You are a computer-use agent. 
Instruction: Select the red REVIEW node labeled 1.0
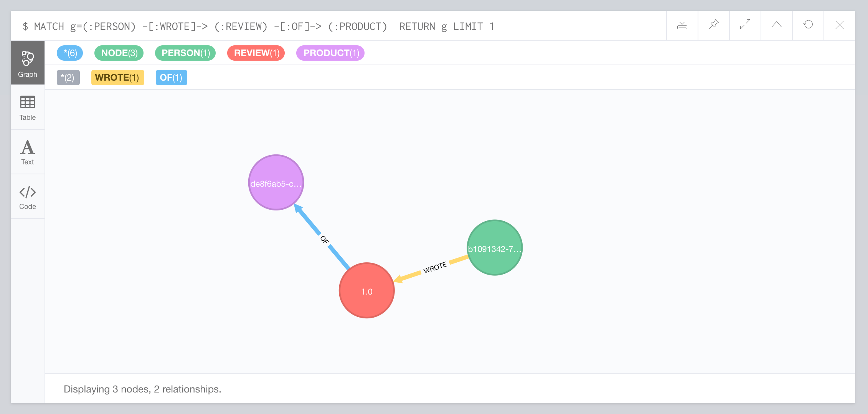click(367, 291)
